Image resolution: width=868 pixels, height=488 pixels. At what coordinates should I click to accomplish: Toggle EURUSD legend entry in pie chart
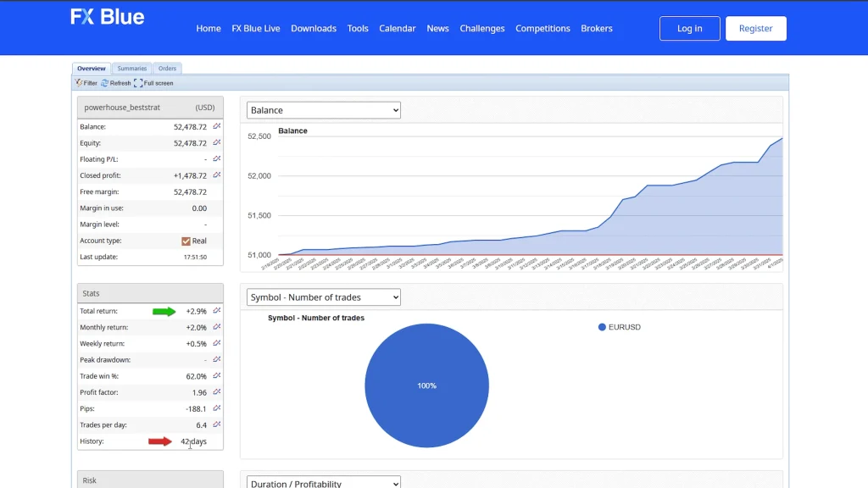click(x=620, y=327)
